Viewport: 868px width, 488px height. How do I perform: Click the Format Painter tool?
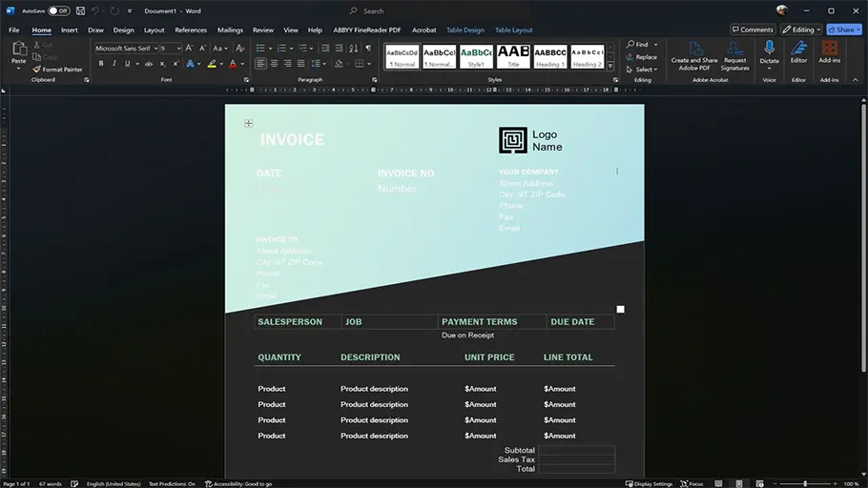tap(58, 70)
